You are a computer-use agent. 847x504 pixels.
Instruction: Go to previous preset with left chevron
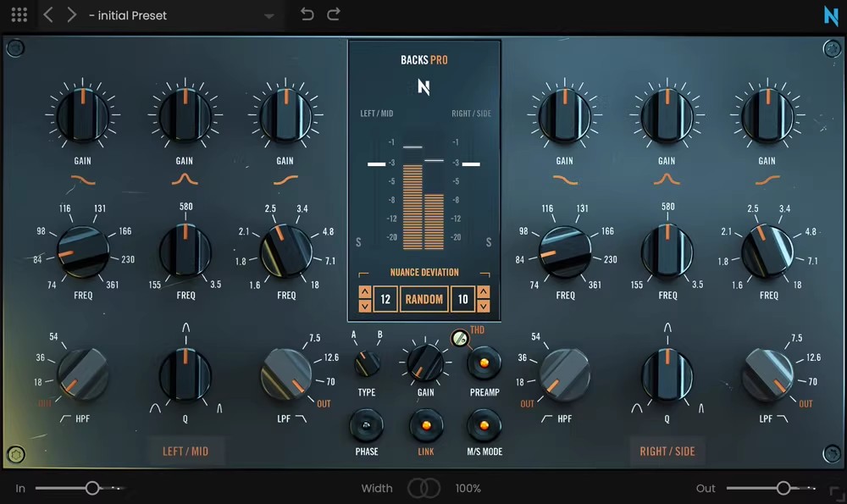(48, 15)
